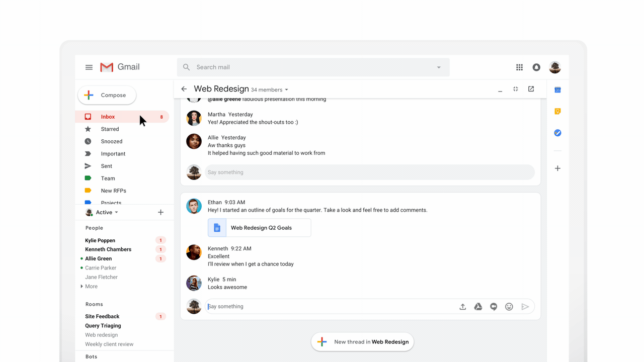The width and height of the screenshot is (644, 362).
Task: Go back using the arrow beside Web Redesign
Action: (x=184, y=89)
